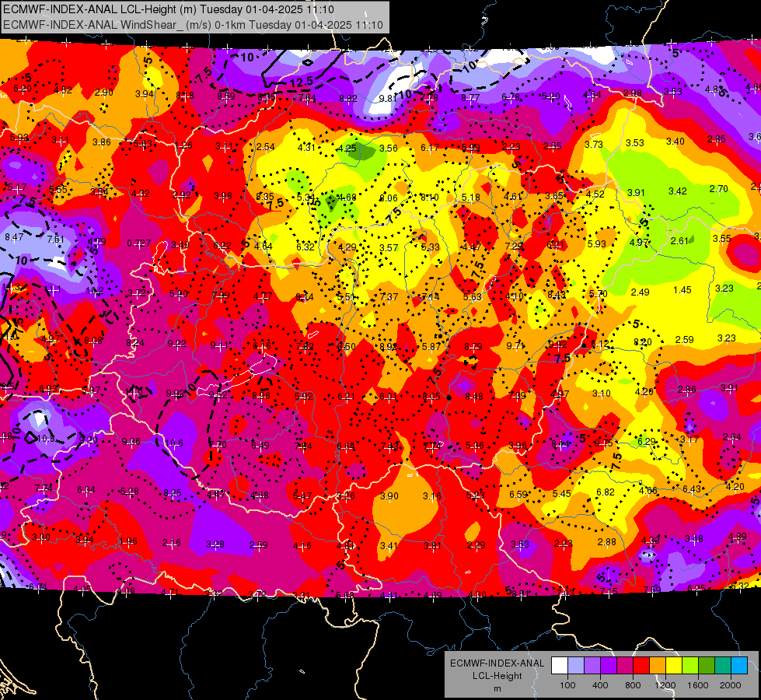This screenshot has width=761, height=700.
Task: Click the wind shear value '6.20'
Action: pyautogui.click(x=23, y=89)
